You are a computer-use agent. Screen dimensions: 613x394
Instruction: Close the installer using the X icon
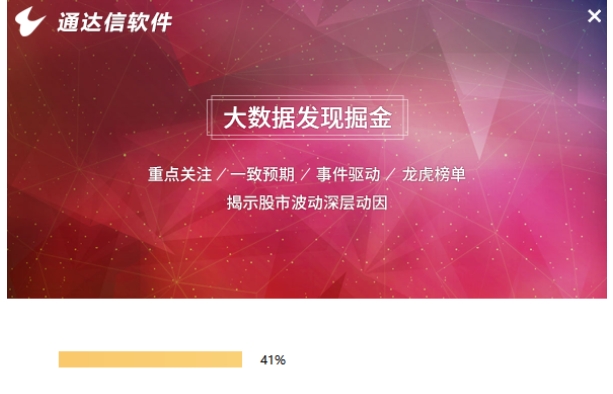(594, 16)
